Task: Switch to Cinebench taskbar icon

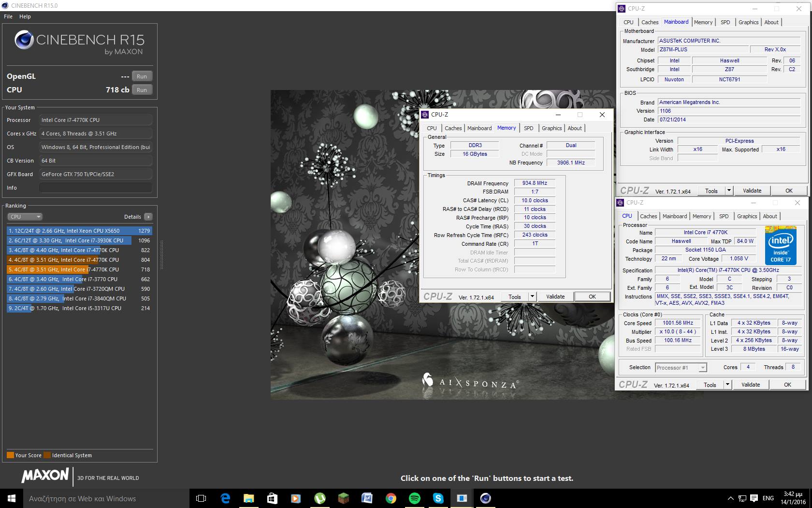Action: point(485,498)
